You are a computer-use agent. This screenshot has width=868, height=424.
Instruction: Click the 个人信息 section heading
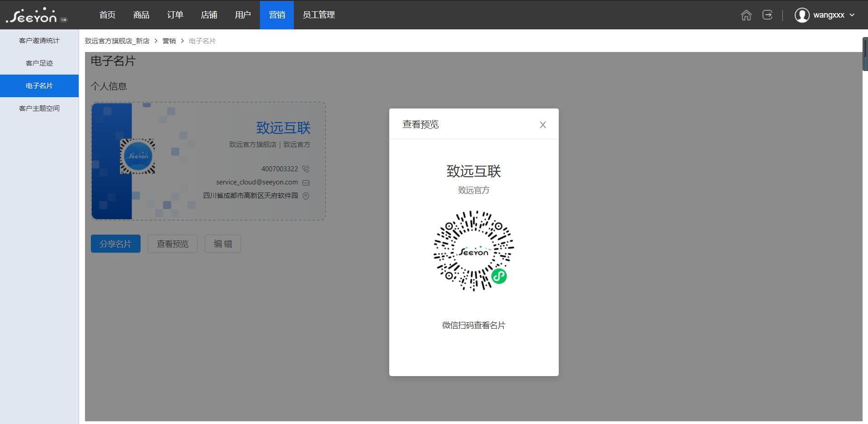pos(109,86)
